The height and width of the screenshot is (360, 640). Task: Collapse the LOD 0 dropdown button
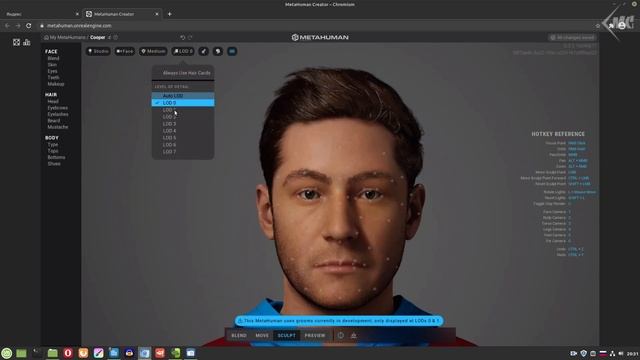pyautogui.click(x=183, y=51)
